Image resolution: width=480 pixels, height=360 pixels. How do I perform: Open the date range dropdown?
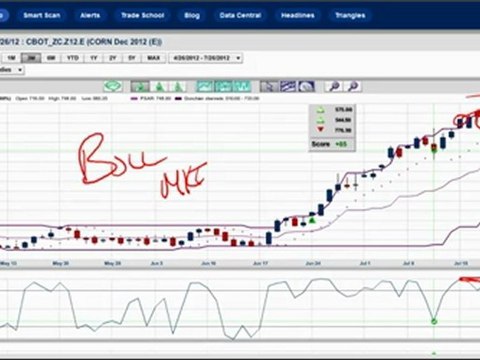pos(206,58)
